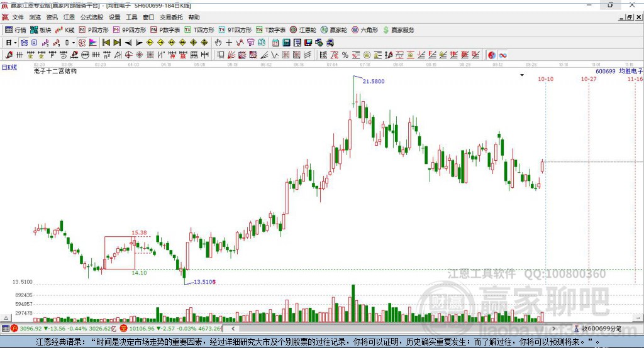Select the 11-16 date marker
644x348 pixels.
635,79
